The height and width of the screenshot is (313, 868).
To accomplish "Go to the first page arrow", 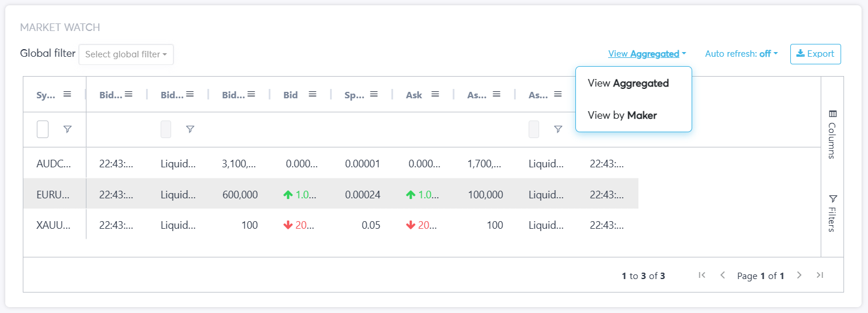I will point(702,275).
